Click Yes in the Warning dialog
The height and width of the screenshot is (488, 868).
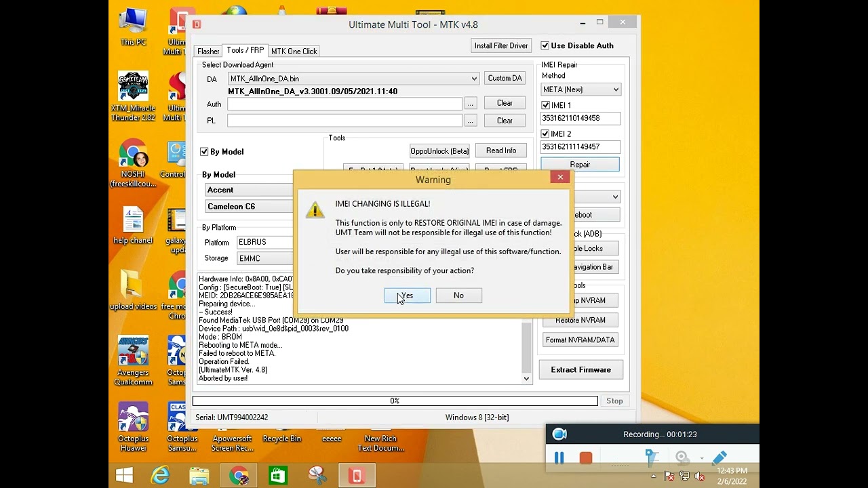click(x=408, y=296)
